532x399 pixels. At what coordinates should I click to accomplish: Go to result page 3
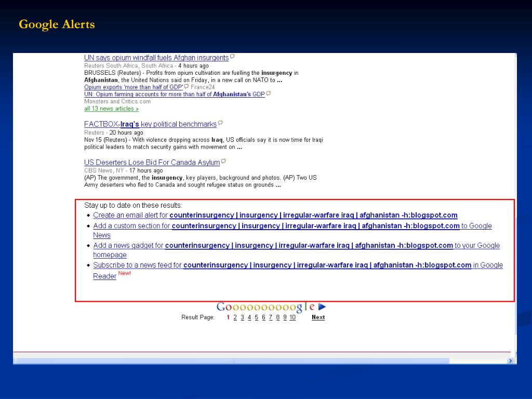coord(242,317)
